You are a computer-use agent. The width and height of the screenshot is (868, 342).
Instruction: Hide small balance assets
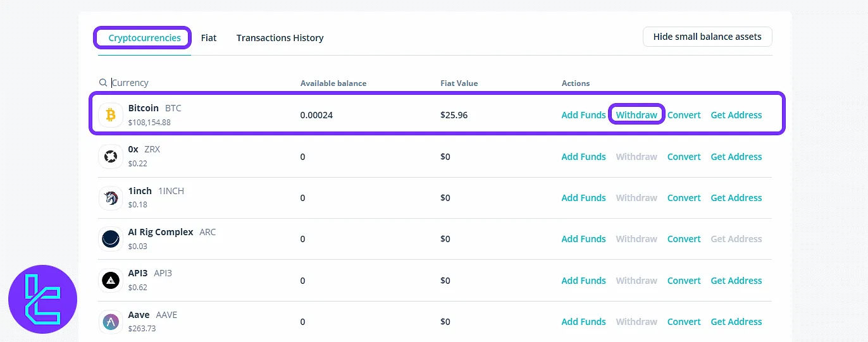(707, 37)
